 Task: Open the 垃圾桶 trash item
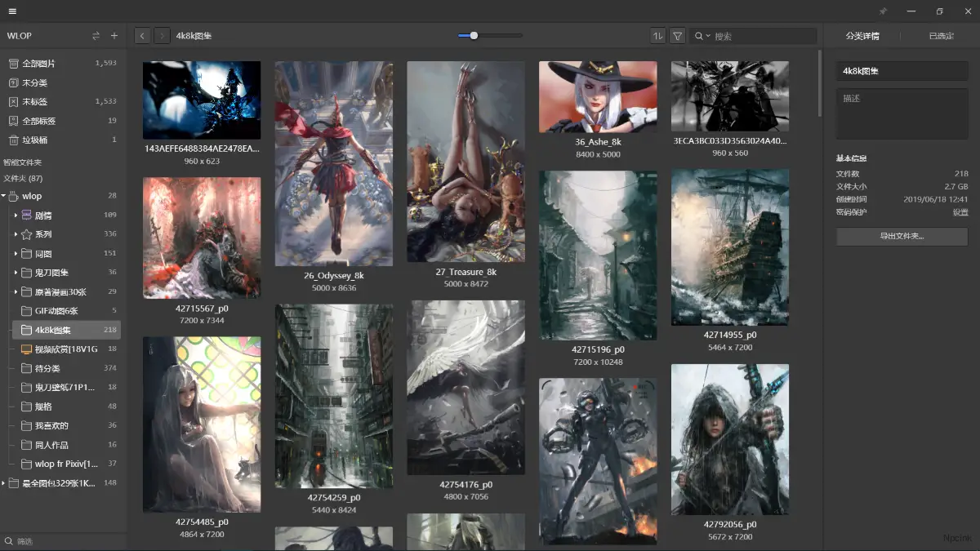pyautogui.click(x=34, y=140)
